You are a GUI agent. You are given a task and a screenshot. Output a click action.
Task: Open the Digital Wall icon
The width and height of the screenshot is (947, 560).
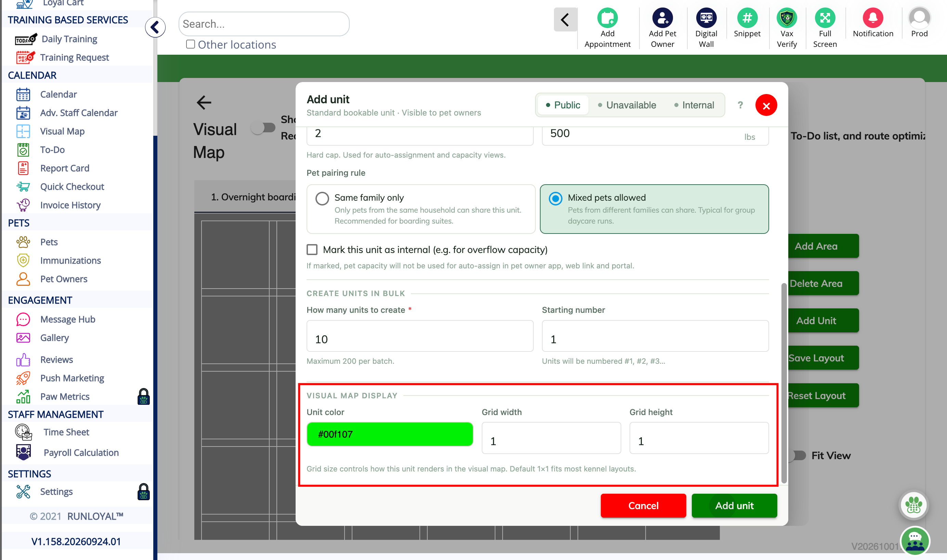coord(706,18)
